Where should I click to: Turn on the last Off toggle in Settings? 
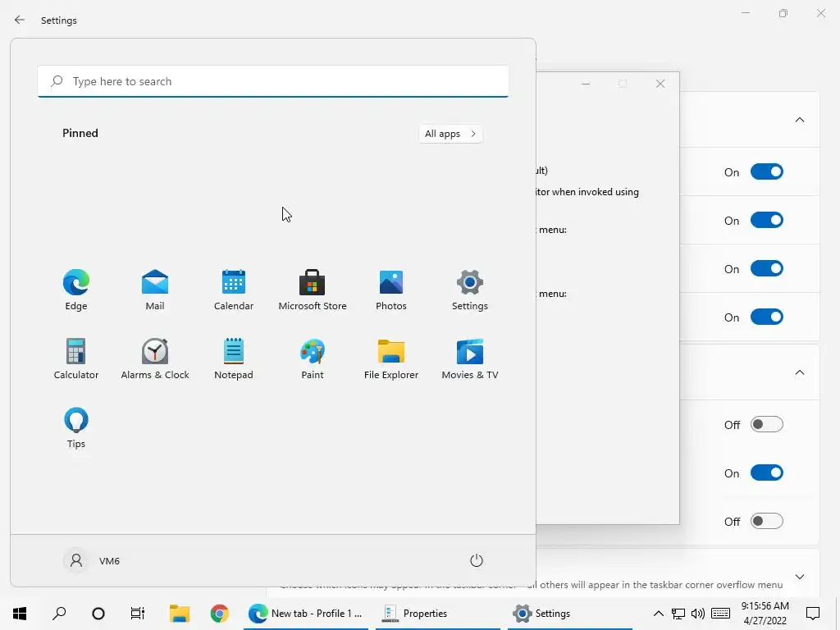(x=767, y=521)
